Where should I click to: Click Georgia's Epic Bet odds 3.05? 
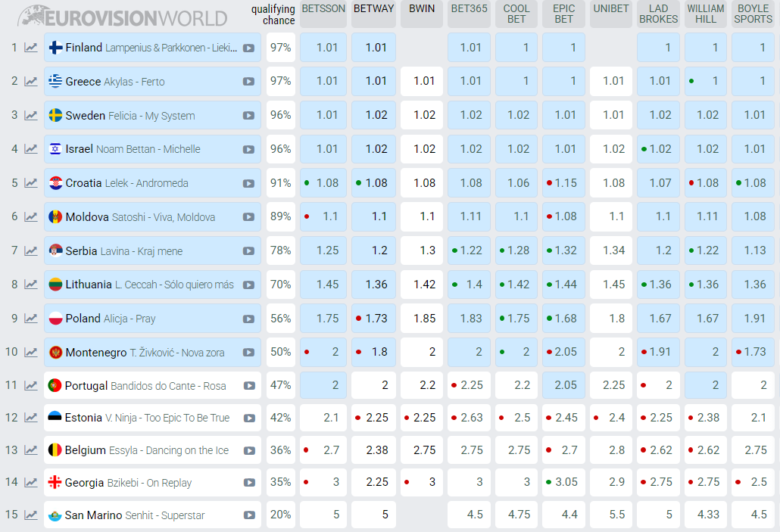563,482
